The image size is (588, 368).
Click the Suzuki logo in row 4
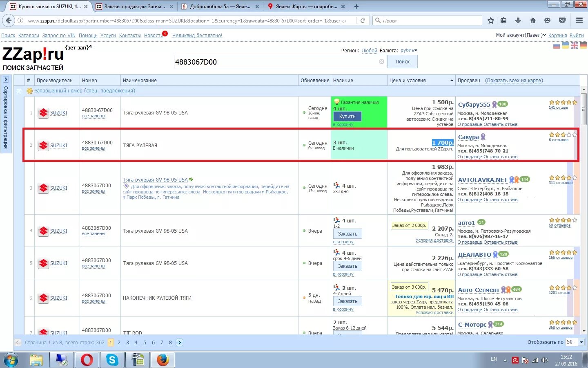pos(44,231)
